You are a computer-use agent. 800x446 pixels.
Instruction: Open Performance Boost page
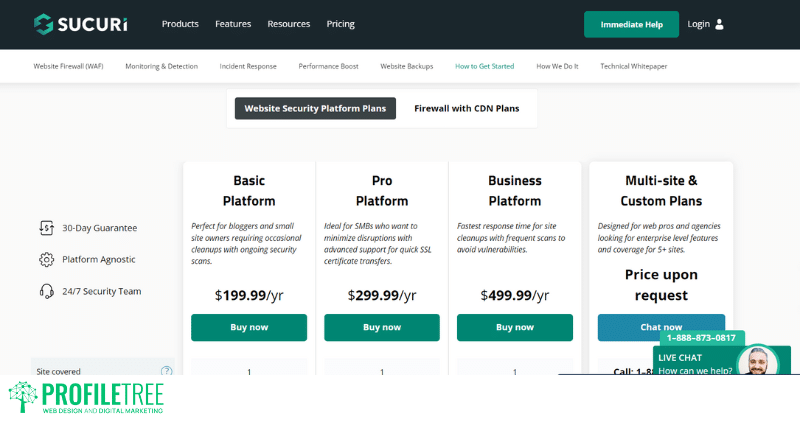pos(329,66)
